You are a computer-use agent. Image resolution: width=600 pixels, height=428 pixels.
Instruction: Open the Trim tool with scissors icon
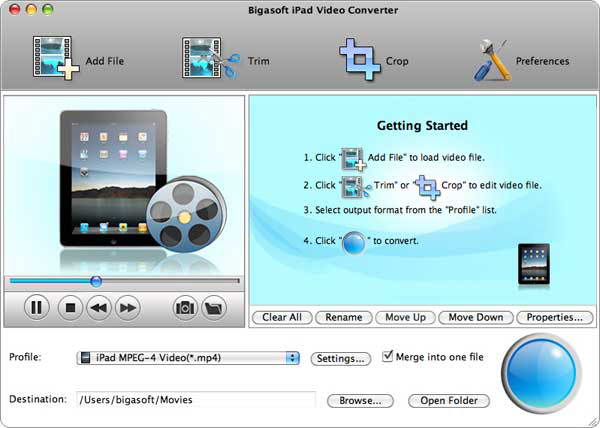211,58
